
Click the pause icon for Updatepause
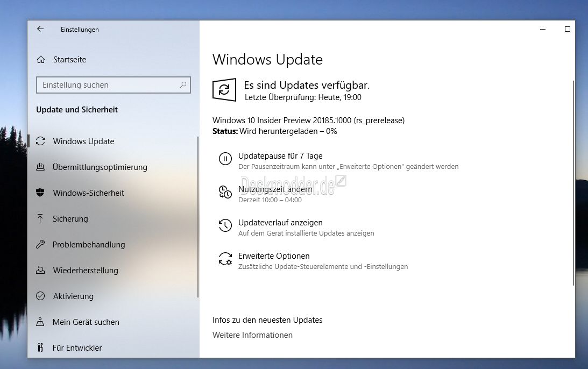point(225,159)
